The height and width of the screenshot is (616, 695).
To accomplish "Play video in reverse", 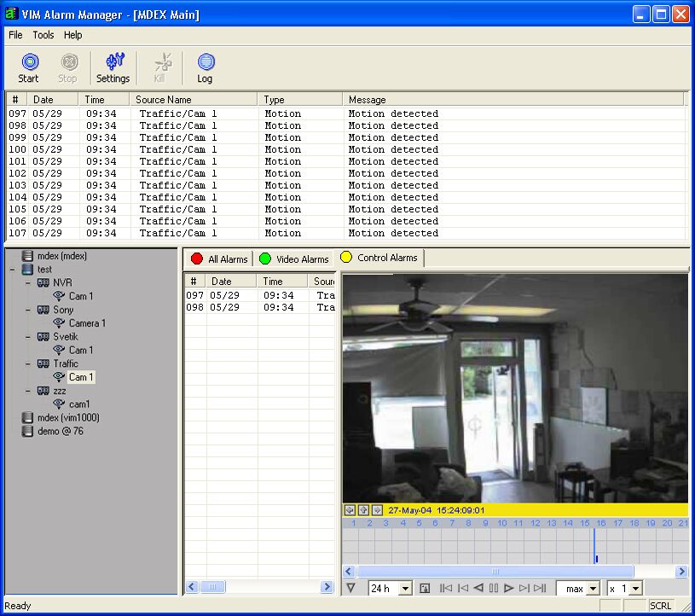I will click(478, 588).
